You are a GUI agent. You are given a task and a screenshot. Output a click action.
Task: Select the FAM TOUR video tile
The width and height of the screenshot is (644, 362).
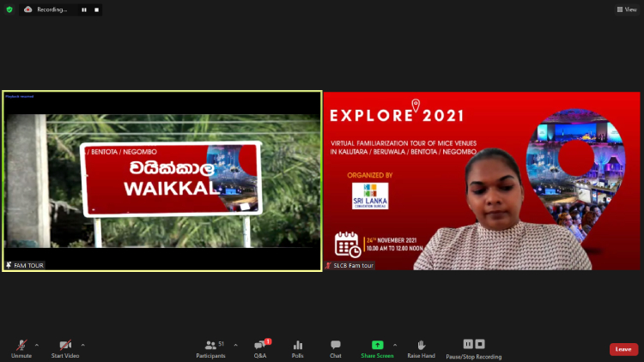pos(162,181)
